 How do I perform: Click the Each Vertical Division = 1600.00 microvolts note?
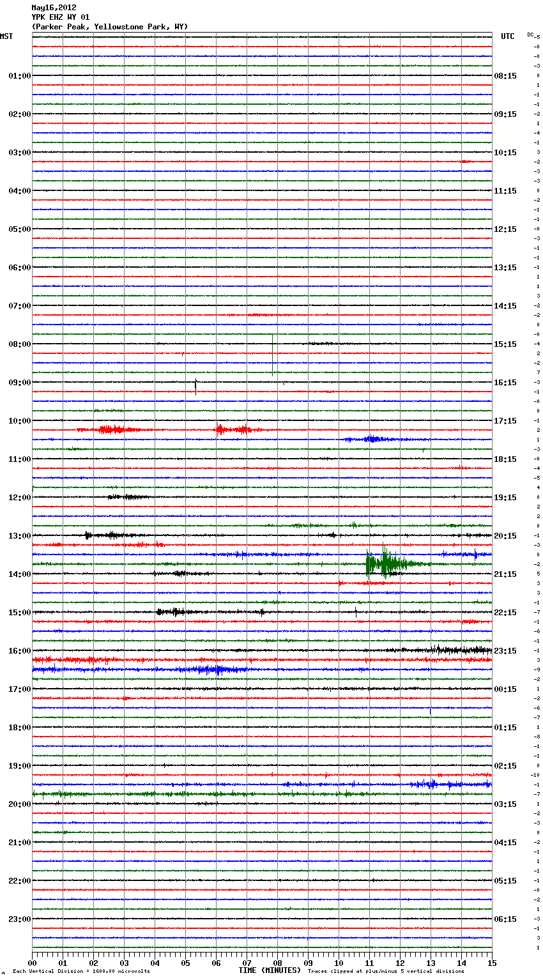pos(82,972)
